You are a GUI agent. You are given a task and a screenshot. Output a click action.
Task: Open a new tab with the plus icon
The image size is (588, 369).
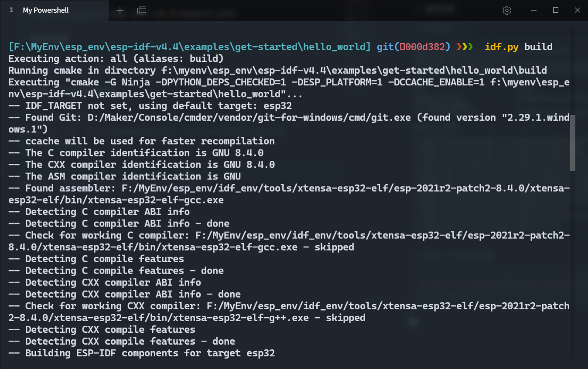click(x=120, y=10)
